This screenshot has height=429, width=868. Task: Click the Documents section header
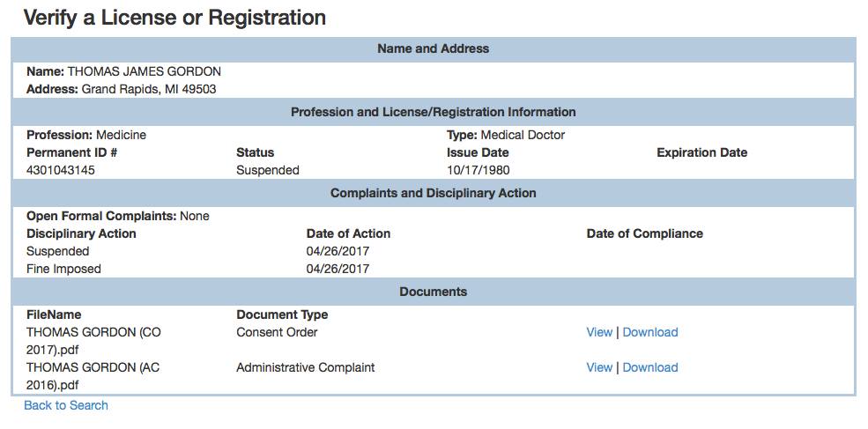pos(434,292)
